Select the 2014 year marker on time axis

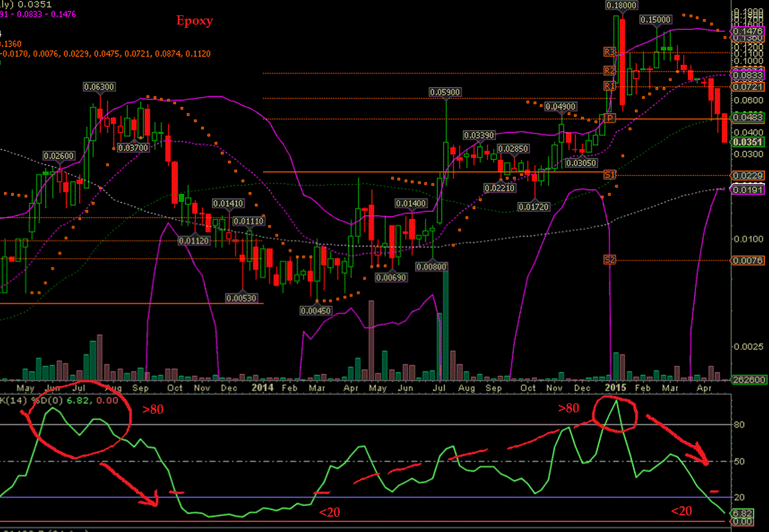pos(262,387)
